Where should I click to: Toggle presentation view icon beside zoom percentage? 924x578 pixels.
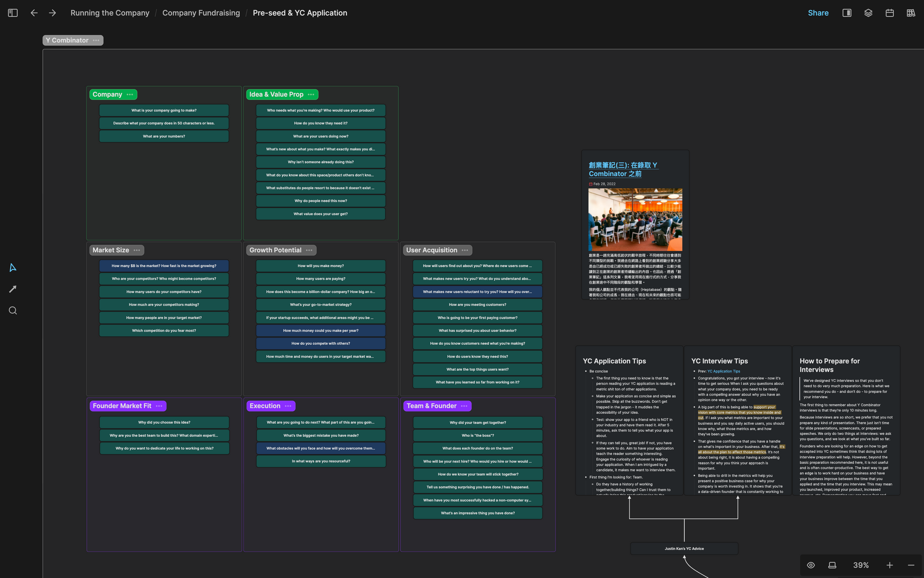(x=832, y=565)
